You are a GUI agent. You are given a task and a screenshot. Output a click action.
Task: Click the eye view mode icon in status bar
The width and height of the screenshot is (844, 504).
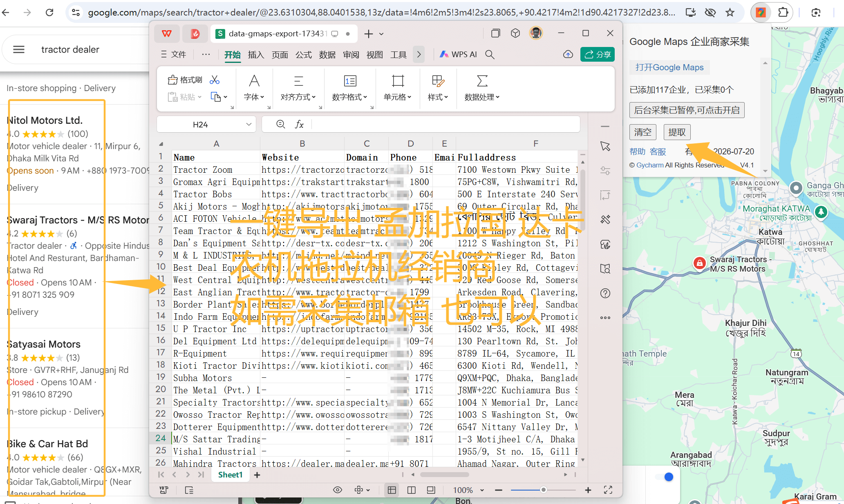[x=338, y=490]
